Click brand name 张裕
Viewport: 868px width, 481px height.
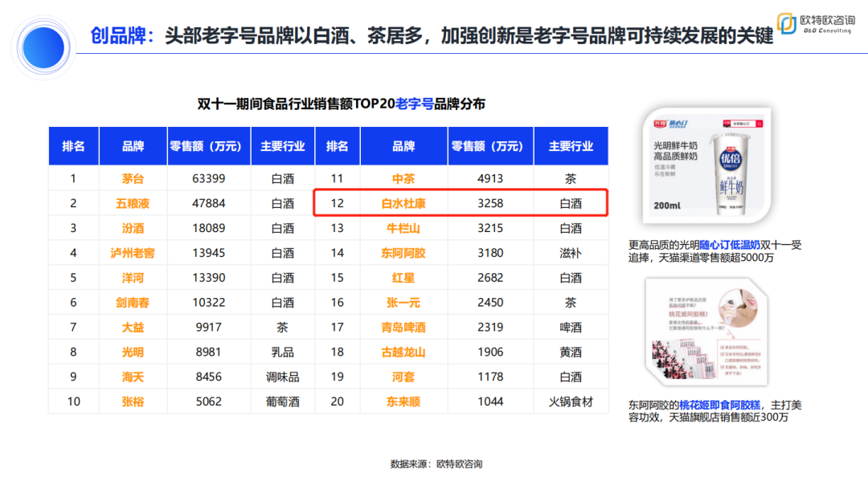click(x=133, y=402)
